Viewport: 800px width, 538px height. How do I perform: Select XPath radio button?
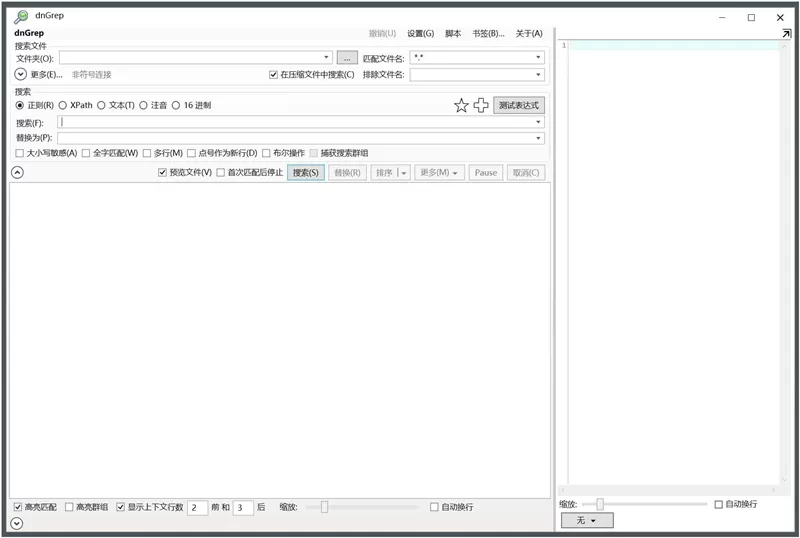tap(62, 105)
